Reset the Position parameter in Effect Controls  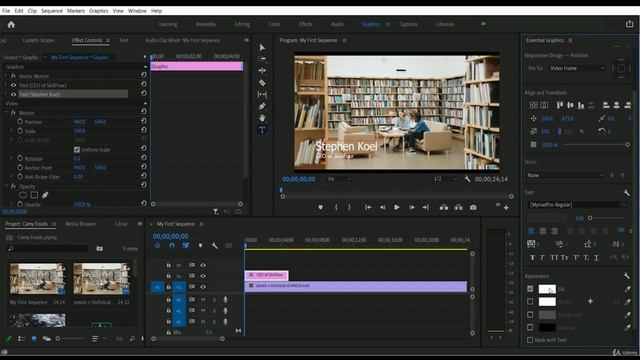(144, 121)
